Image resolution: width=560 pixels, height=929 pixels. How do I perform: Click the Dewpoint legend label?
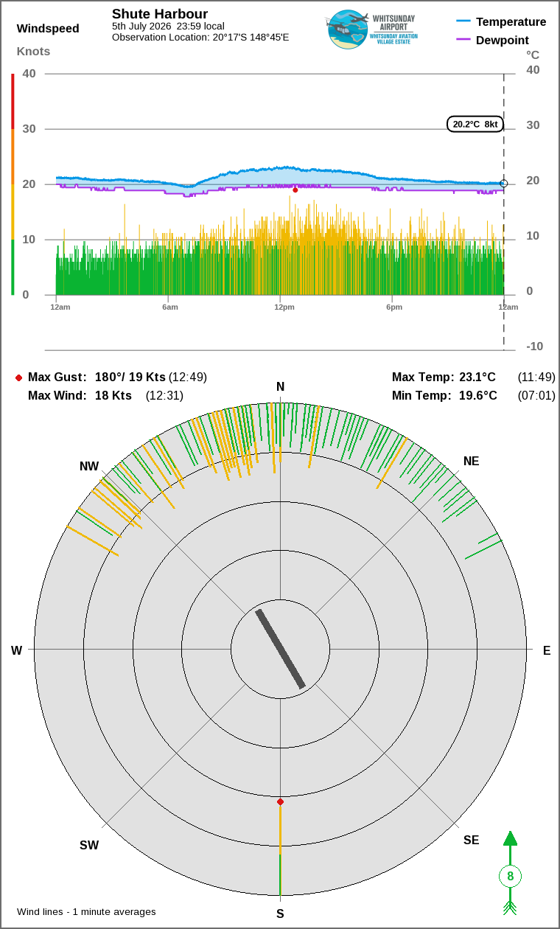(x=503, y=40)
